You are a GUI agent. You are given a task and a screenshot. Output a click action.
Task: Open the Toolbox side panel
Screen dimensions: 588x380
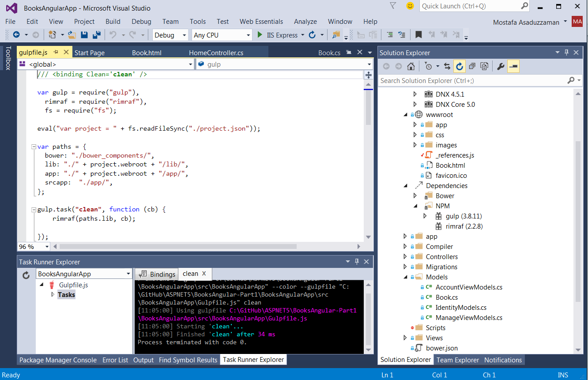coord(8,58)
